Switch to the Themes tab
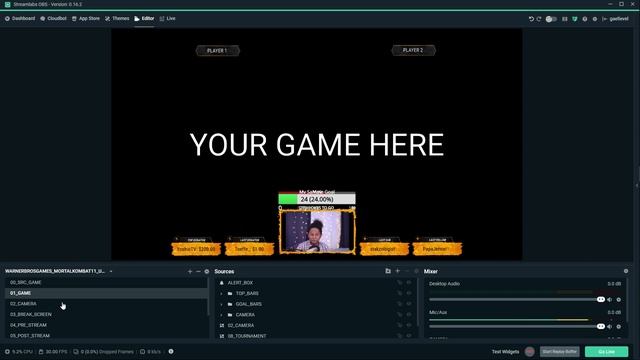This screenshot has width=640, height=360. 117,18
